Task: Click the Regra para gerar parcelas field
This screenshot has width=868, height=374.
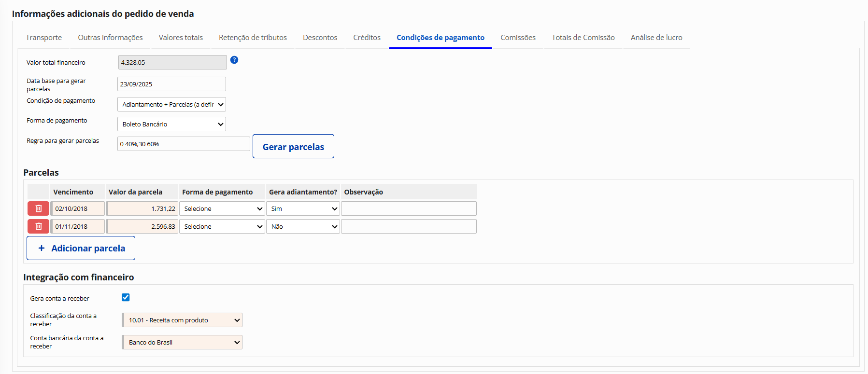Action: tap(184, 144)
